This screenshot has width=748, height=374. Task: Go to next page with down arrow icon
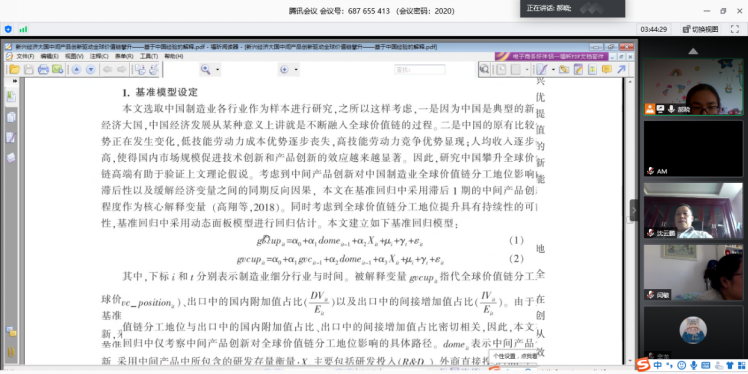click(x=91, y=70)
